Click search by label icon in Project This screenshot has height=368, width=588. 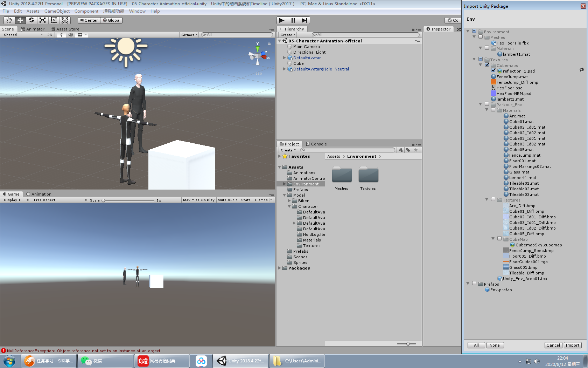click(x=408, y=150)
